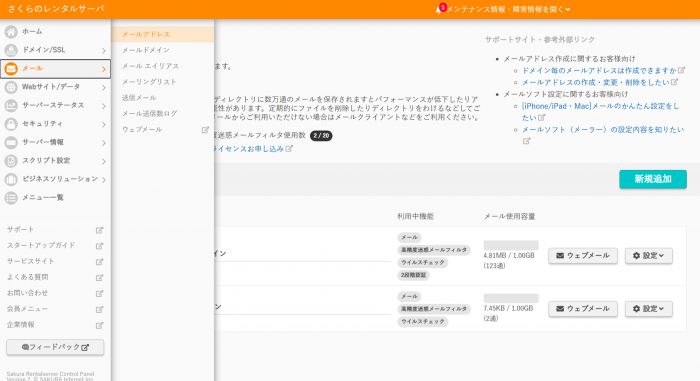Click the 会員メニュー sidebar link
The height and width of the screenshot is (381, 700).
click(x=27, y=309)
